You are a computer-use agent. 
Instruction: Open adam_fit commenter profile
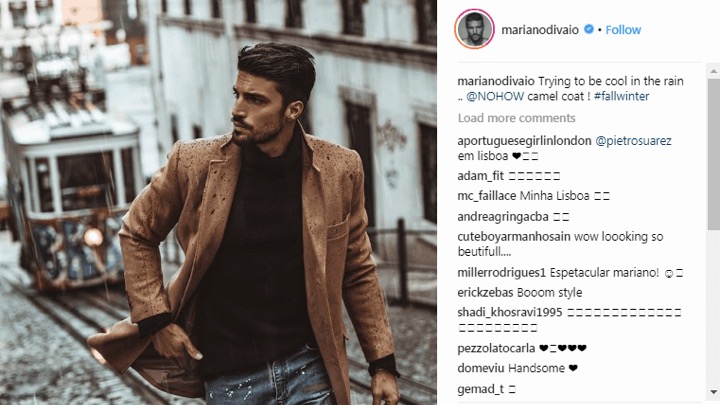[480, 176]
